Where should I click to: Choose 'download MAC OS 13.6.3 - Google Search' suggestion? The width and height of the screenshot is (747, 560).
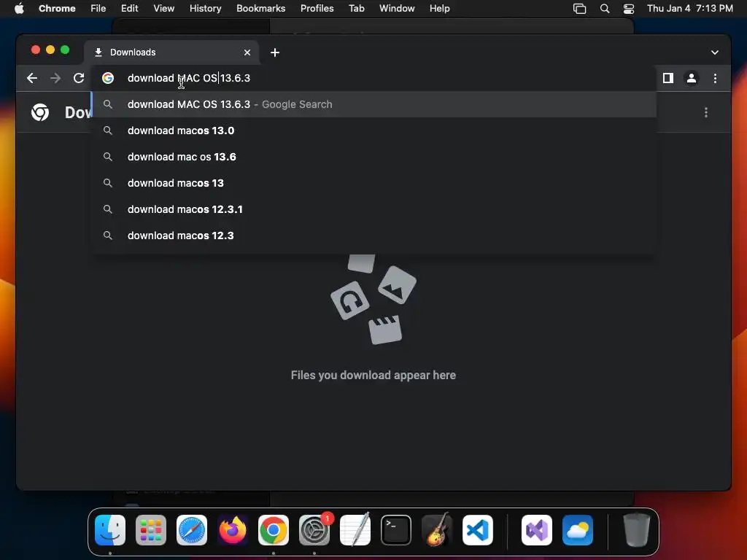tap(374, 104)
